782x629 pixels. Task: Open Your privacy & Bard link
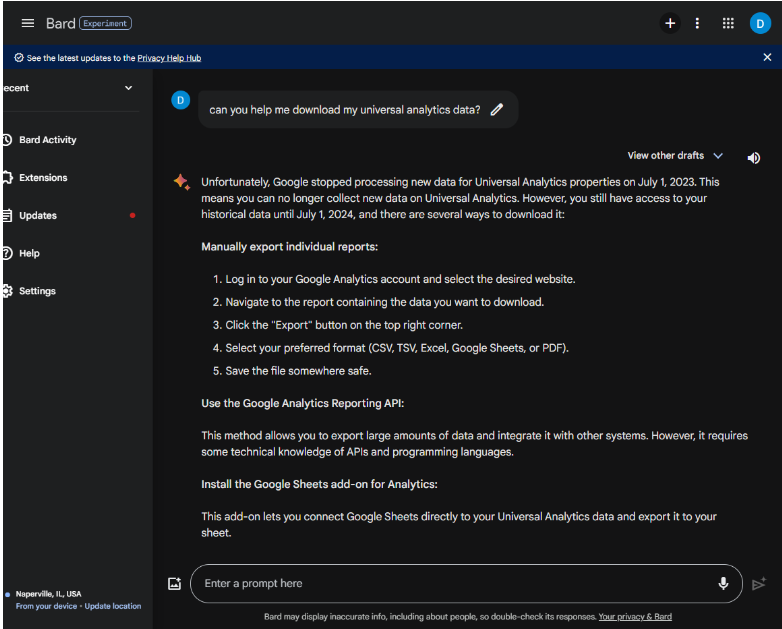635,617
